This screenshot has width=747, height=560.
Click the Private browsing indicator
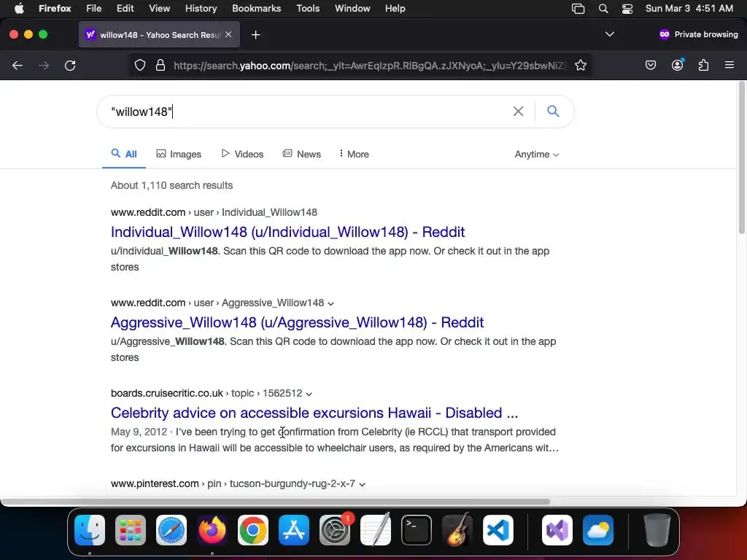point(698,34)
